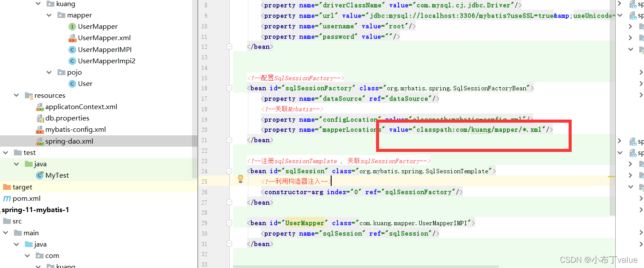
Task: Select UserMapperImpi2 class
Action: (x=107, y=61)
